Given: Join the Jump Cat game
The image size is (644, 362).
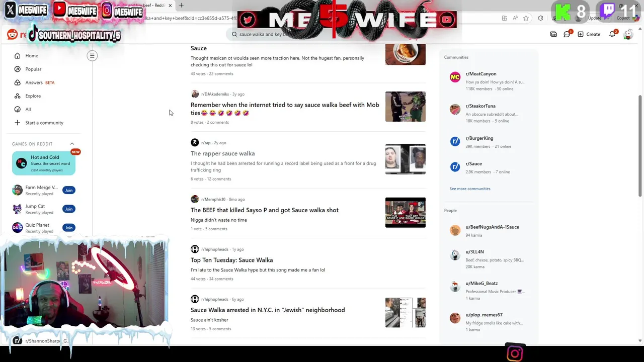Looking at the screenshot, I should (69, 209).
